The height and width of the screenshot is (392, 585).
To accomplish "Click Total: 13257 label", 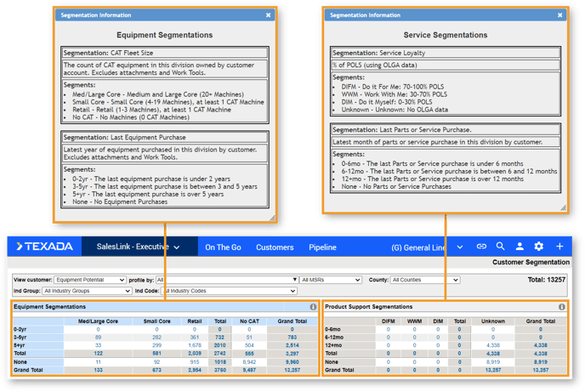I will 547,280.
